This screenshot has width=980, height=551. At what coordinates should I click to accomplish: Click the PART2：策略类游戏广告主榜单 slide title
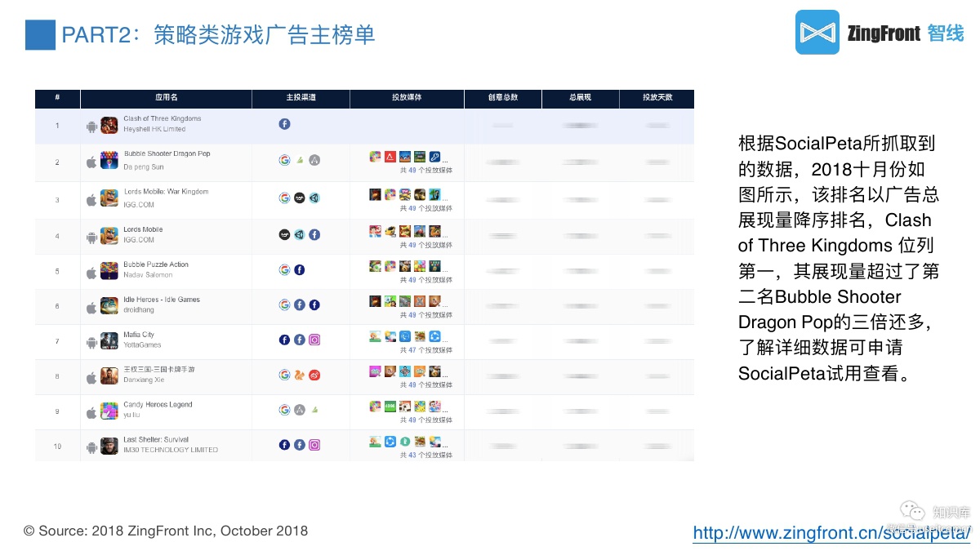click(219, 35)
